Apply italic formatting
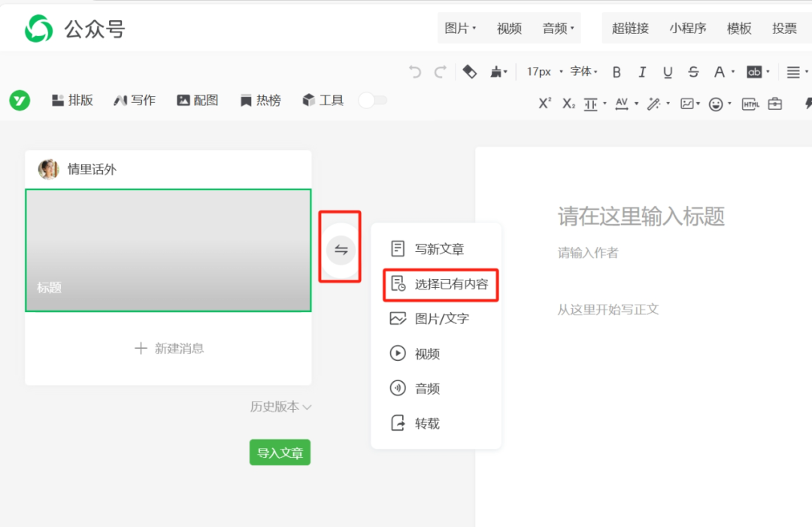 click(642, 72)
